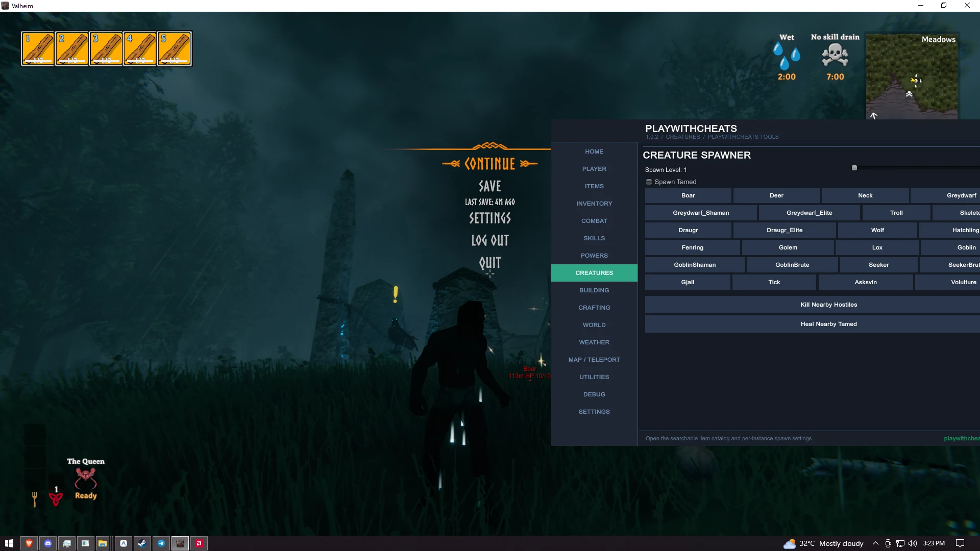This screenshot has height=551, width=980.
Task: Open the HOME tab in PlayWithCheats
Action: click(x=594, y=152)
